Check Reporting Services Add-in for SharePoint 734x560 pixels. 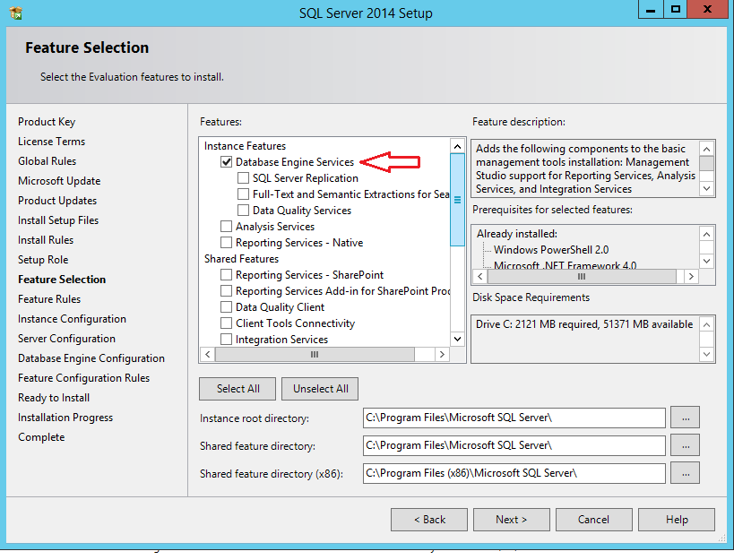226,291
